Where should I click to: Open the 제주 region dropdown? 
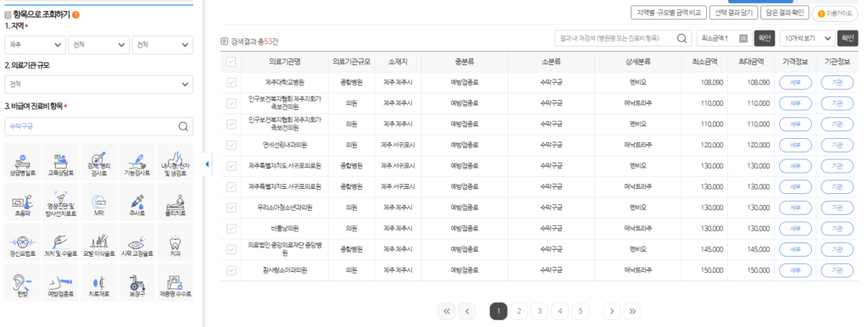(35, 45)
